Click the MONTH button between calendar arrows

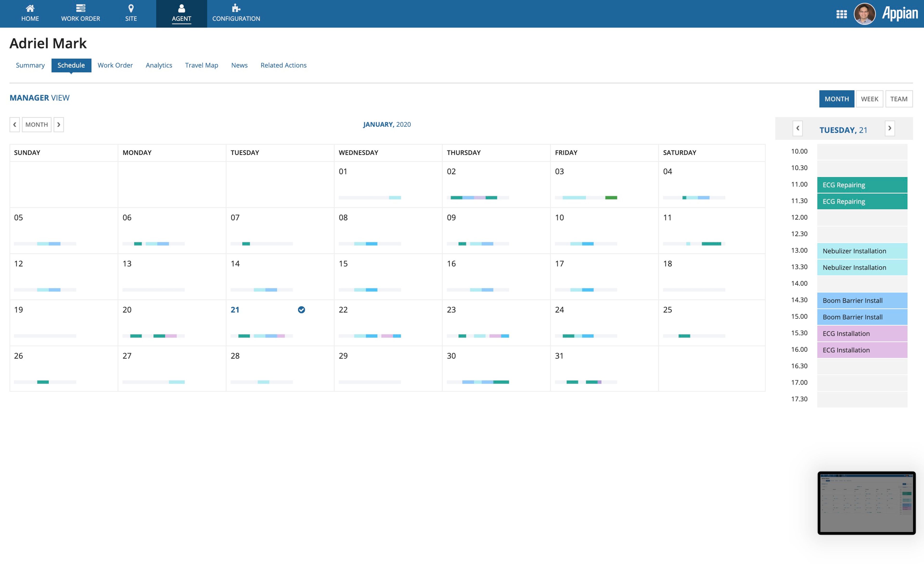[x=37, y=125]
